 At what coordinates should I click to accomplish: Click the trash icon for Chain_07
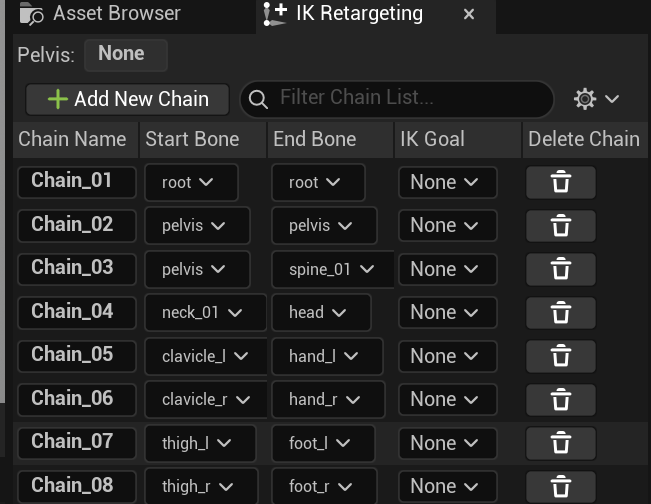click(x=560, y=443)
